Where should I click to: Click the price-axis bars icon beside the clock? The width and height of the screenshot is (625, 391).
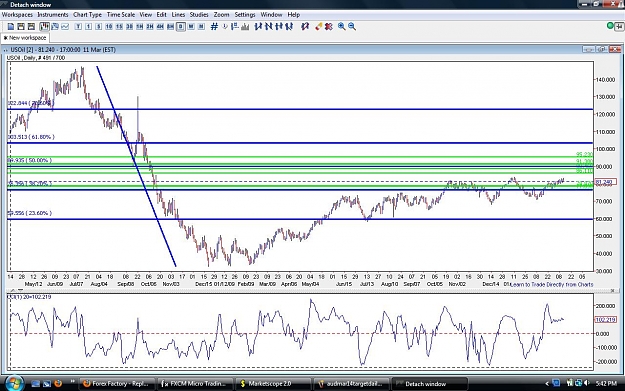(235, 27)
